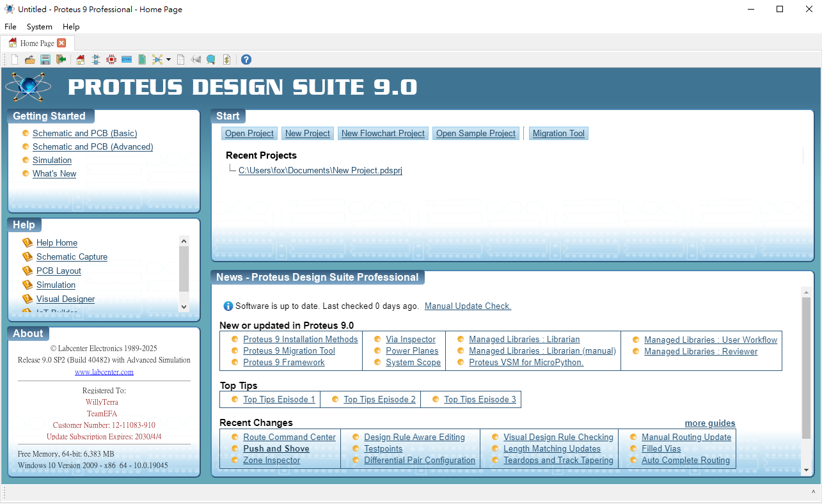Open Top Tips Episode 3
822x504 pixels.
480,399
